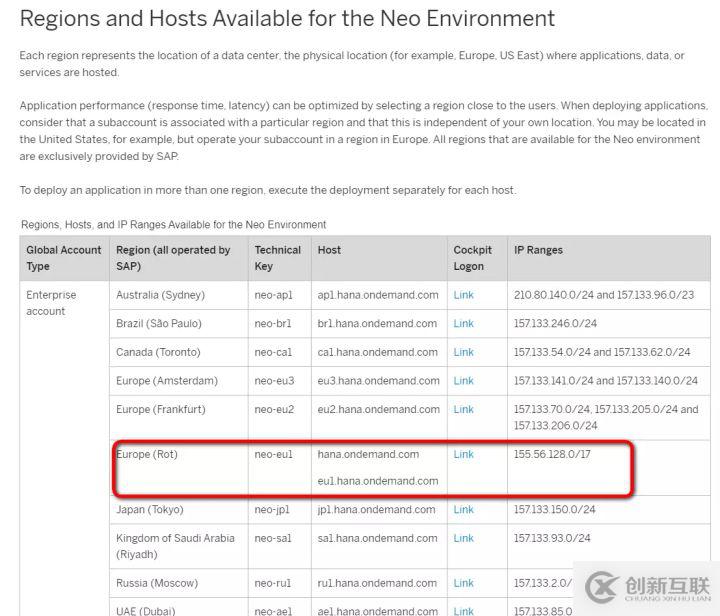
Task: Click the Enterprise account cell
Action: (x=51, y=303)
